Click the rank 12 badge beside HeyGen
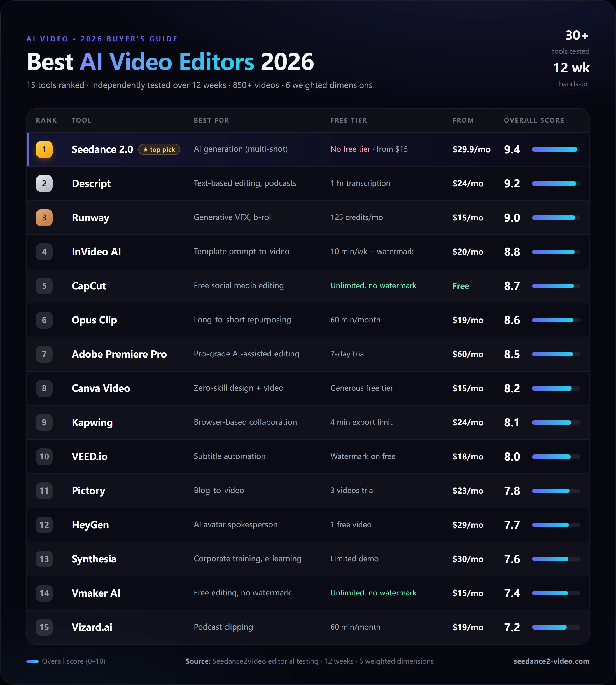616x685 pixels. (x=44, y=525)
